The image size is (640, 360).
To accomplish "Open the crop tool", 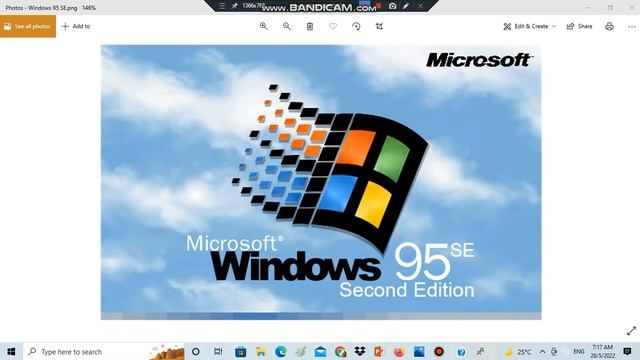I will 379,26.
